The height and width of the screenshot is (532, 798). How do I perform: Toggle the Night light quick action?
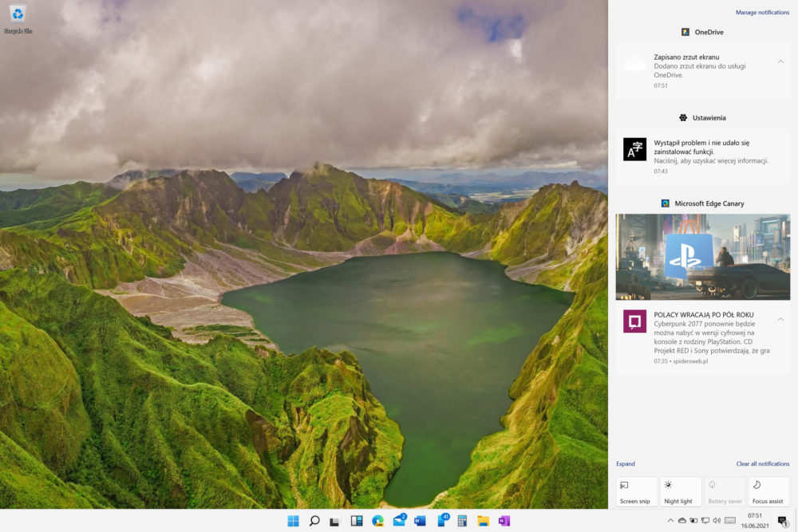pos(681,491)
